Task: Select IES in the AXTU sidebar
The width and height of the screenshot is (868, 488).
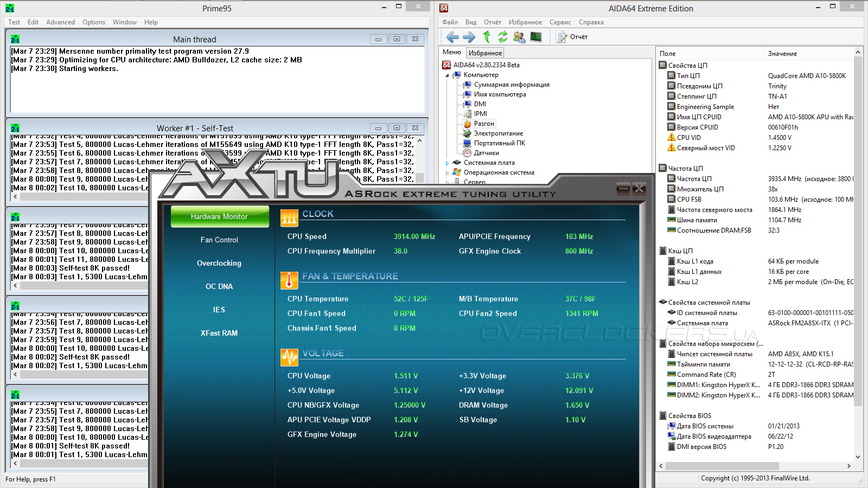Action: [219, 310]
